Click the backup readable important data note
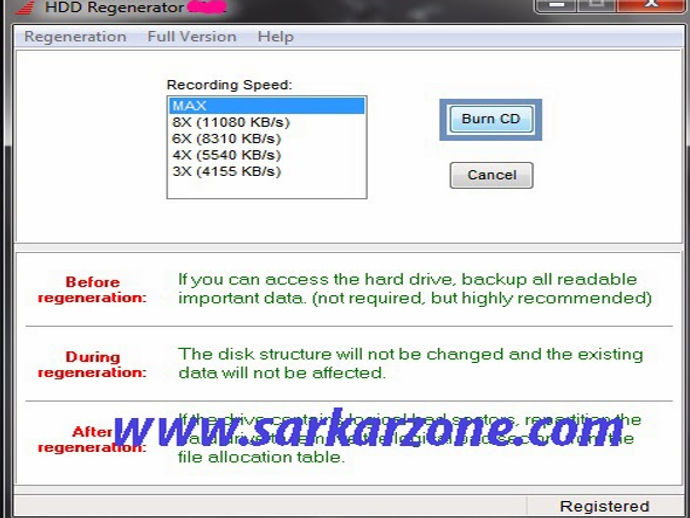This screenshot has width=690, height=518. tap(415, 289)
